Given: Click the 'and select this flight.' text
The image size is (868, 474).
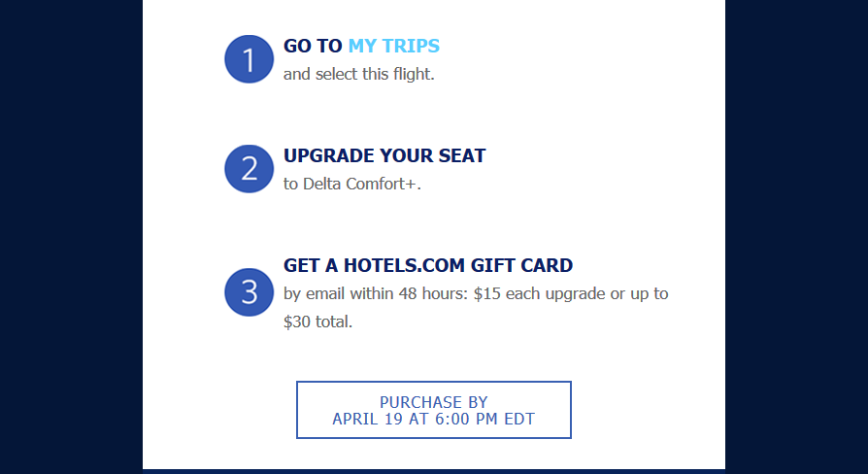Looking at the screenshot, I should 358,74.
